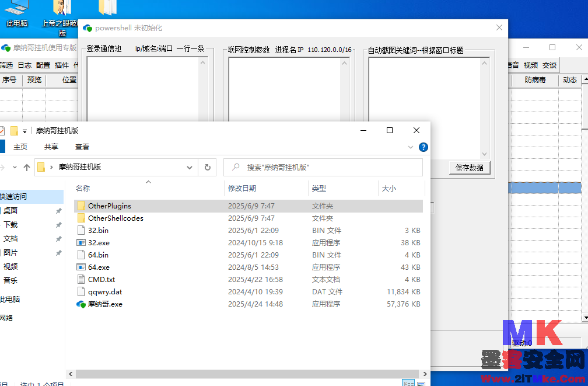
Task: Close the powershell 未初始化 dialog
Action: pyautogui.click(x=499, y=28)
